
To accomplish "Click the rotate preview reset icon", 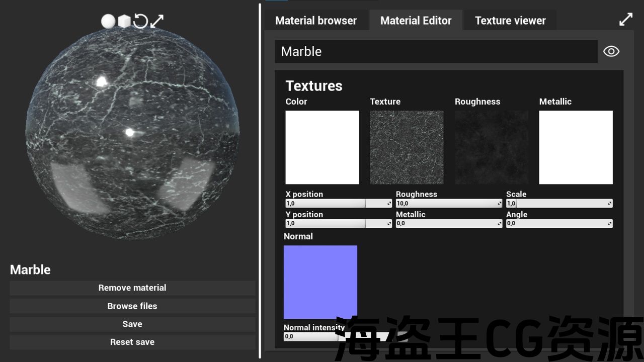I will tap(140, 21).
